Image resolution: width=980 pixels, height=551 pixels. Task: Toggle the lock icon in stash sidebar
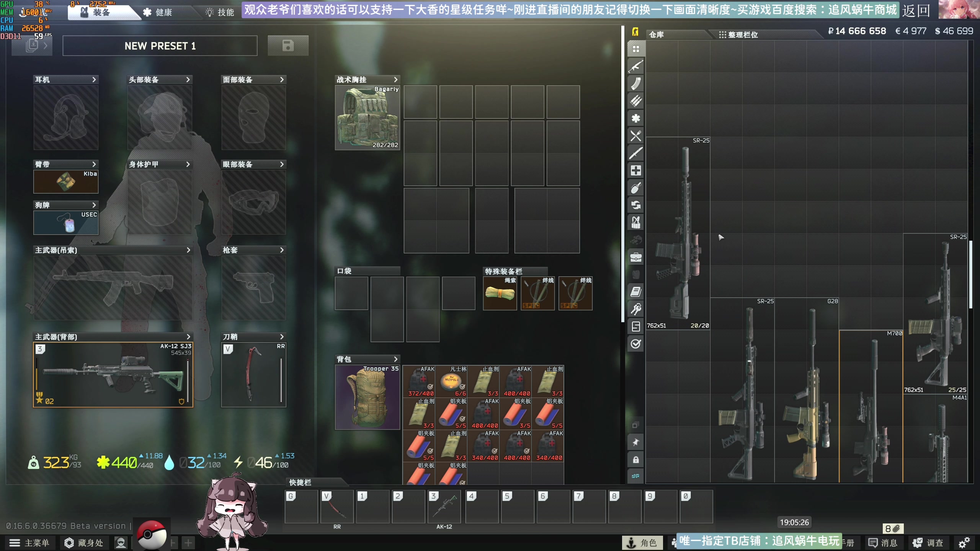636,460
